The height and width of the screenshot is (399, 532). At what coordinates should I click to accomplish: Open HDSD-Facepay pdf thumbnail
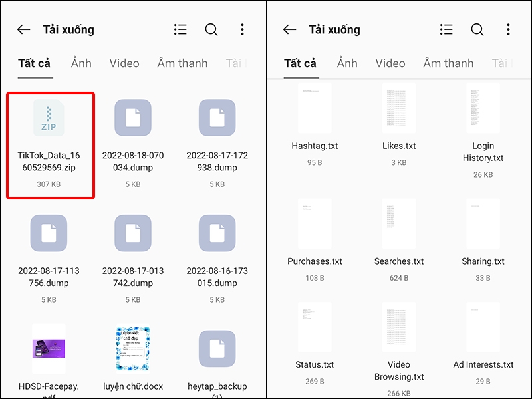(x=49, y=348)
